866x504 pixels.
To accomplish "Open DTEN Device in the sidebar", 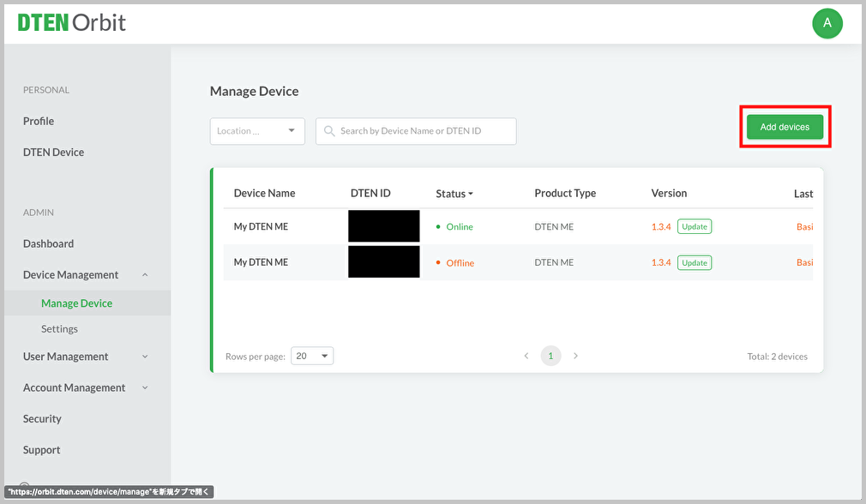I will (53, 152).
